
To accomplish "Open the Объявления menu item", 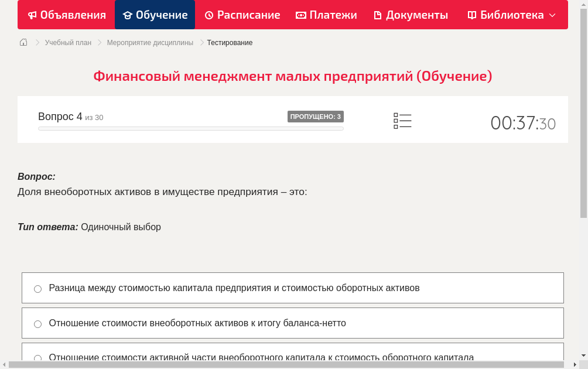I will 66,15.
